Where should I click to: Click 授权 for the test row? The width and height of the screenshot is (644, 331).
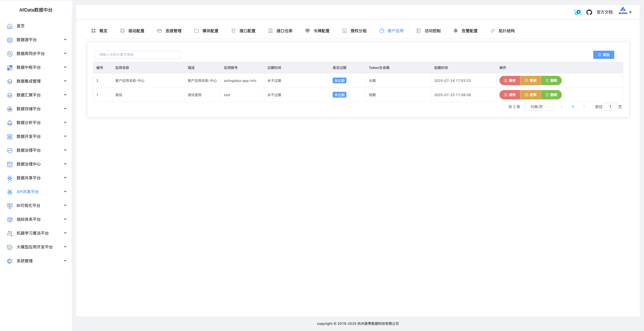coord(510,95)
